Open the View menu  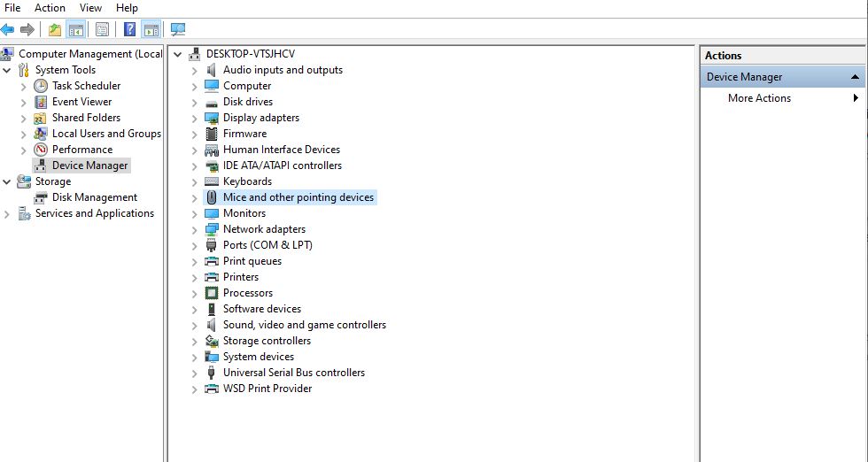pyautogui.click(x=90, y=8)
